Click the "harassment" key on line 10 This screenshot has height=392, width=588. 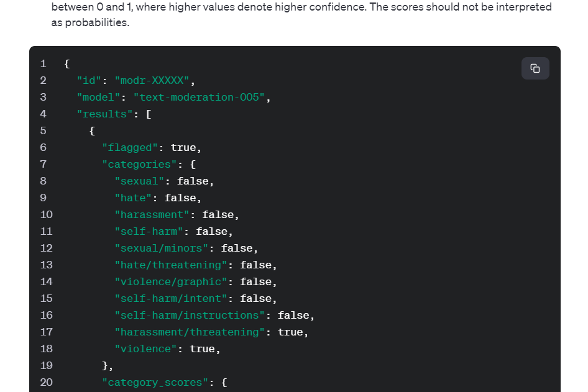coord(152,215)
